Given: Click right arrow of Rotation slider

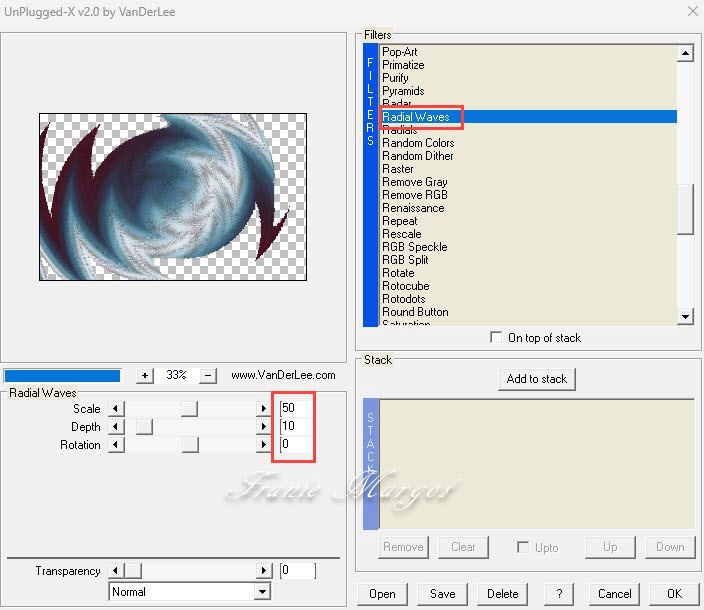Looking at the screenshot, I should pyautogui.click(x=265, y=445).
